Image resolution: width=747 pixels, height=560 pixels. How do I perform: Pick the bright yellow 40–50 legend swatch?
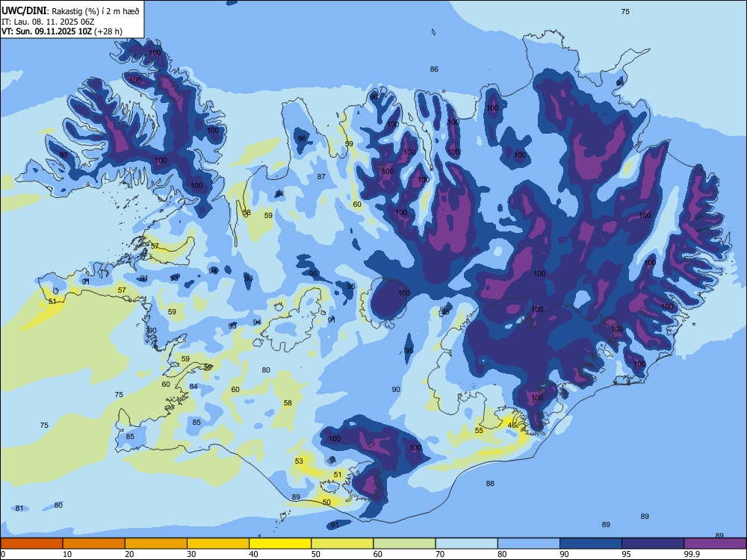280,544
